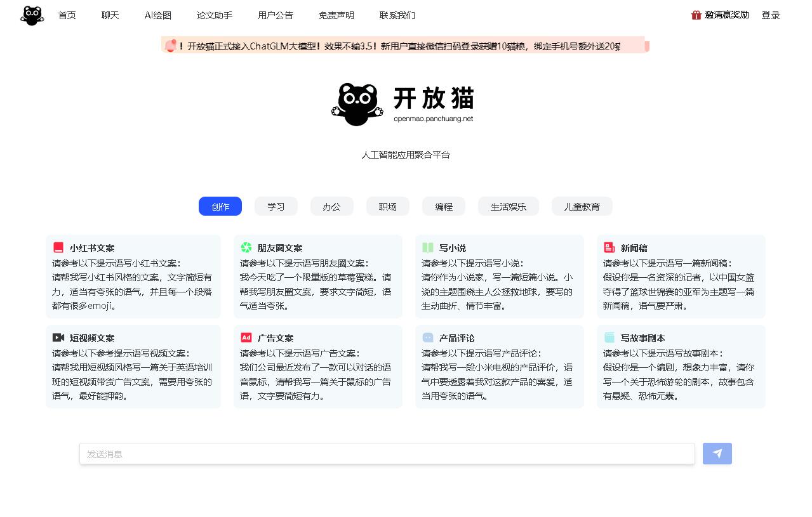Open 免责声明 in the navbar
812x517 pixels.
coord(336,15)
